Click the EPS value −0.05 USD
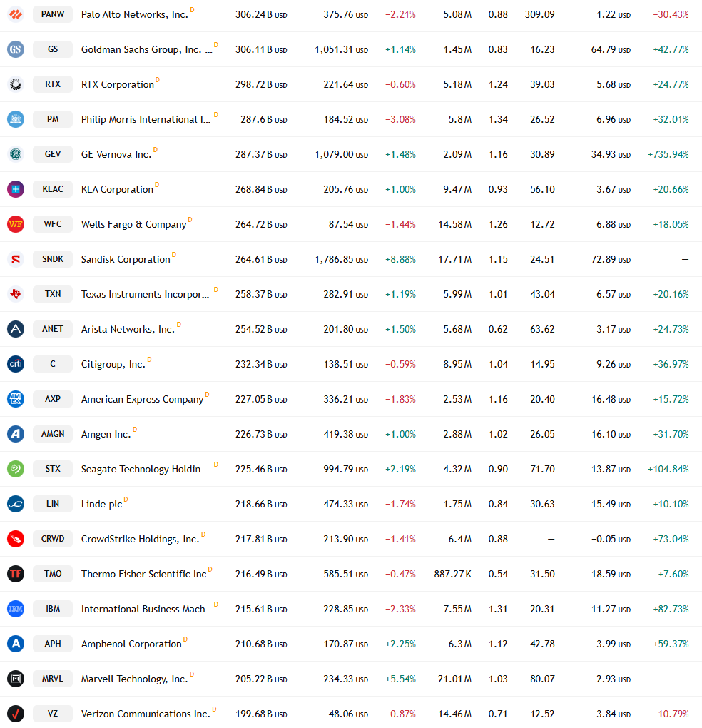 coord(611,539)
